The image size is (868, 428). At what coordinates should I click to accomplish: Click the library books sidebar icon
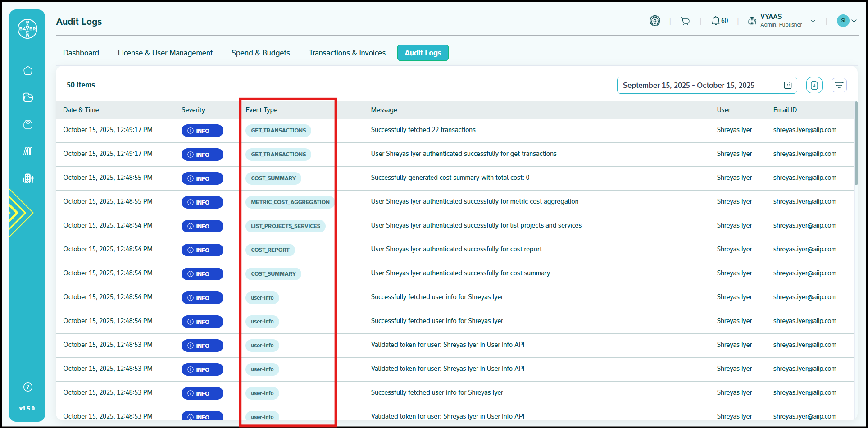28,151
